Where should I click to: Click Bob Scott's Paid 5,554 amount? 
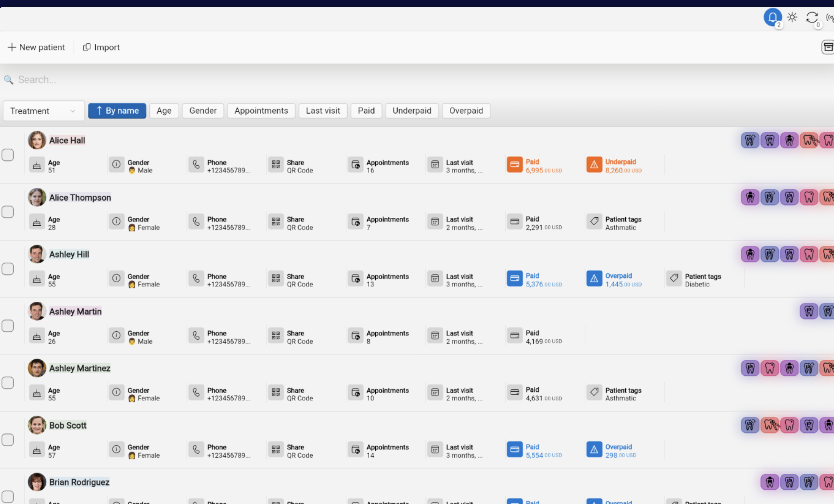tap(544, 455)
